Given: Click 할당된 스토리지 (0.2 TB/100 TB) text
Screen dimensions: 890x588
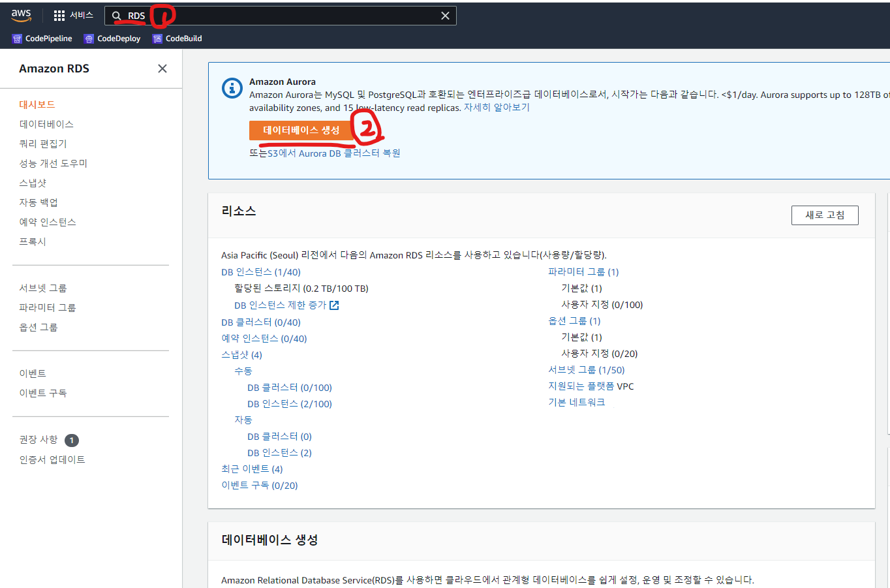Looking at the screenshot, I should point(301,288).
